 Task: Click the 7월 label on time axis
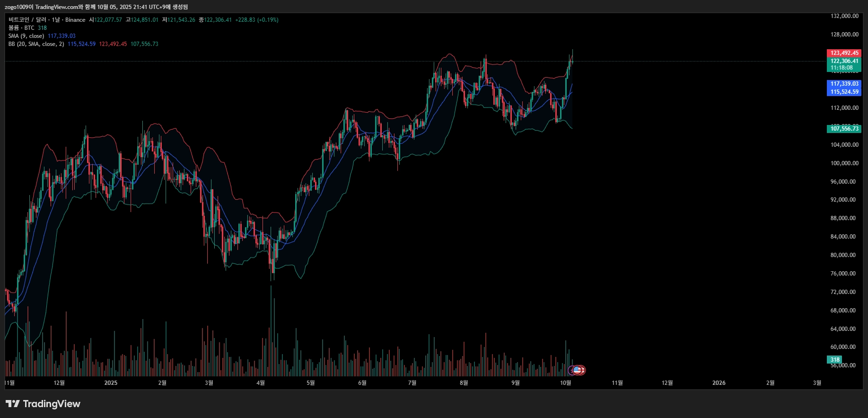412,383
